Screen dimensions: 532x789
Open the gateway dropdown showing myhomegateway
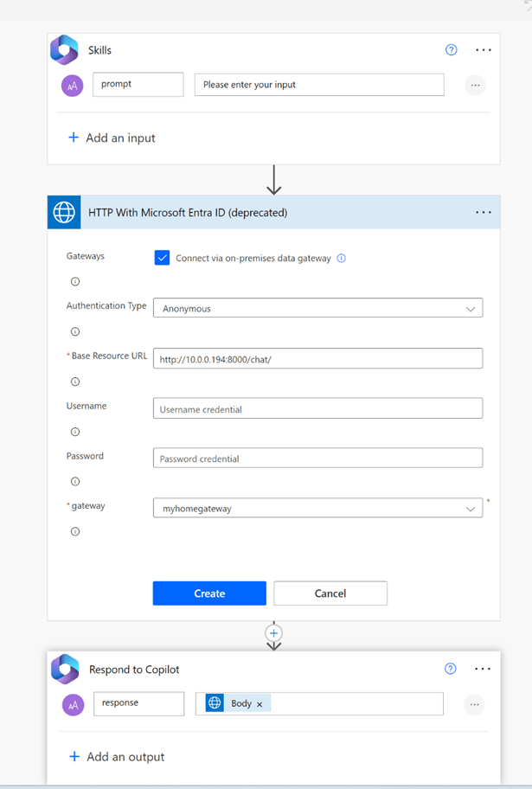point(317,509)
